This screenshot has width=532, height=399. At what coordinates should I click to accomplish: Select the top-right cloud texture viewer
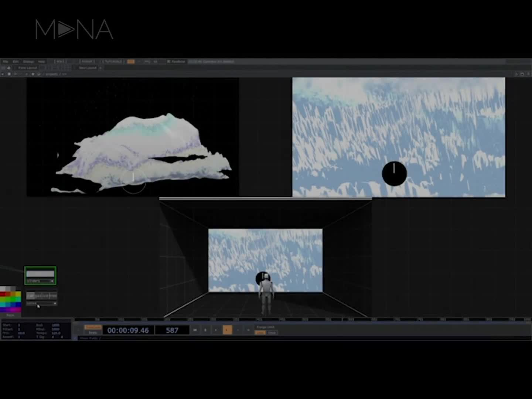click(399, 137)
